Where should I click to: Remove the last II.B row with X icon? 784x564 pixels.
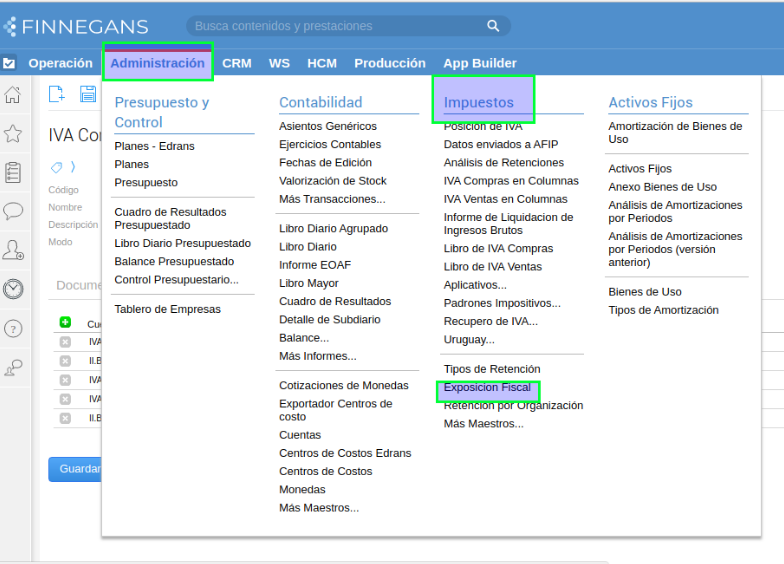tap(65, 418)
